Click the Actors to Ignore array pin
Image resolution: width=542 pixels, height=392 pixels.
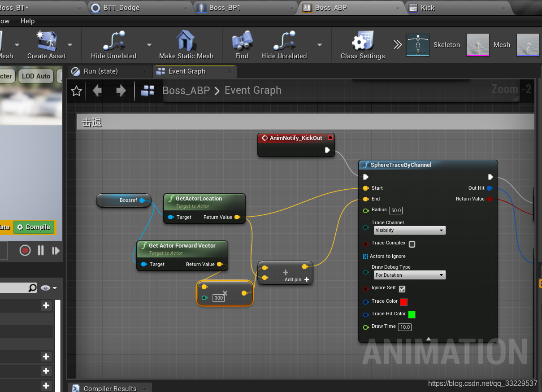[365, 256]
